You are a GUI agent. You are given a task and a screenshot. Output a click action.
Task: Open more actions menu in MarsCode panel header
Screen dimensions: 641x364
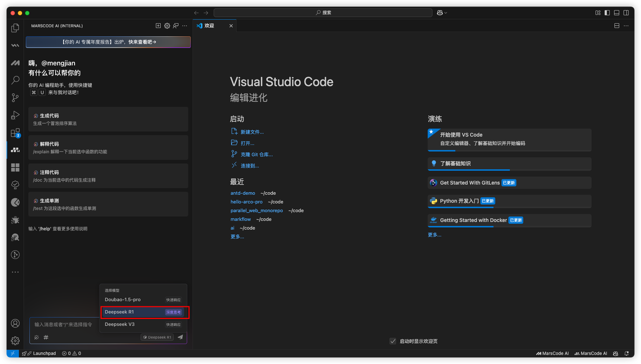[x=185, y=26]
